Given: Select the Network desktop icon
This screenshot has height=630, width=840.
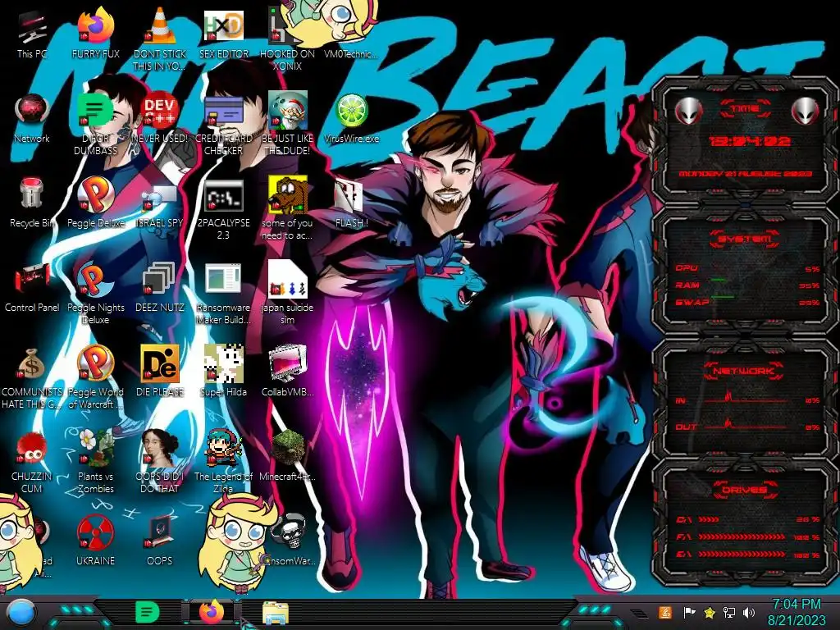Looking at the screenshot, I should click(32, 112).
